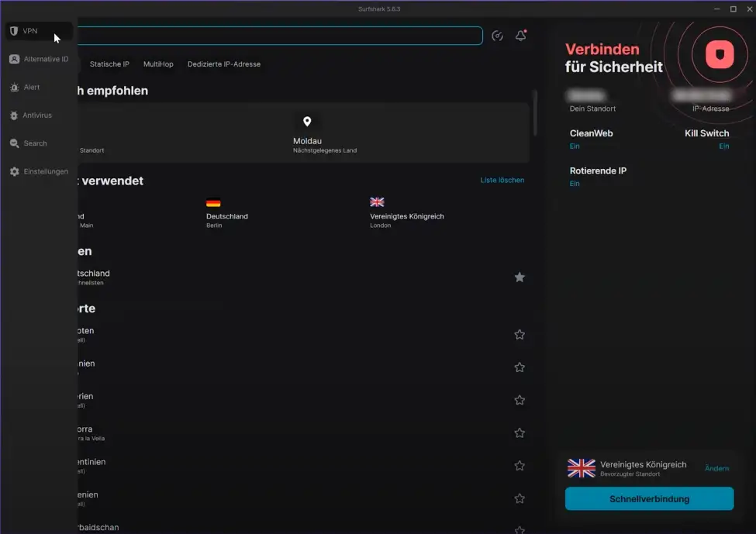The width and height of the screenshot is (756, 534).
Task: Open Antivirus from the sidebar
Action: pyautogui.click(x=37, y=115)
